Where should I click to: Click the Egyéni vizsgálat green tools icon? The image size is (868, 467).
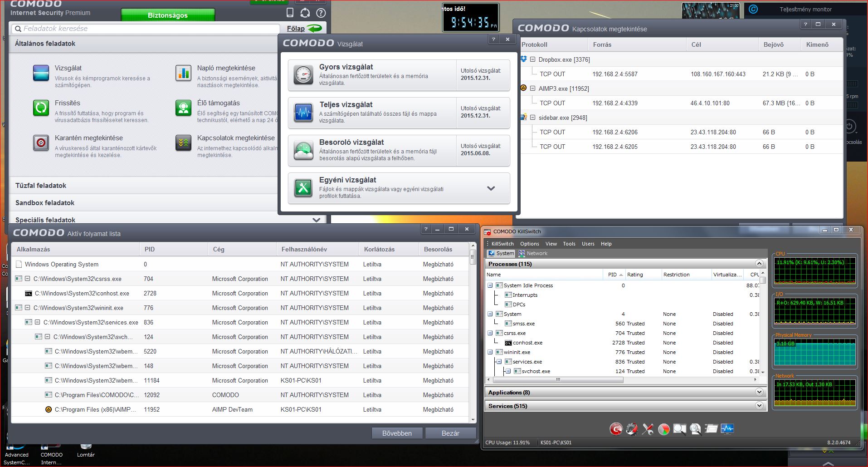[x=303, y=187]
